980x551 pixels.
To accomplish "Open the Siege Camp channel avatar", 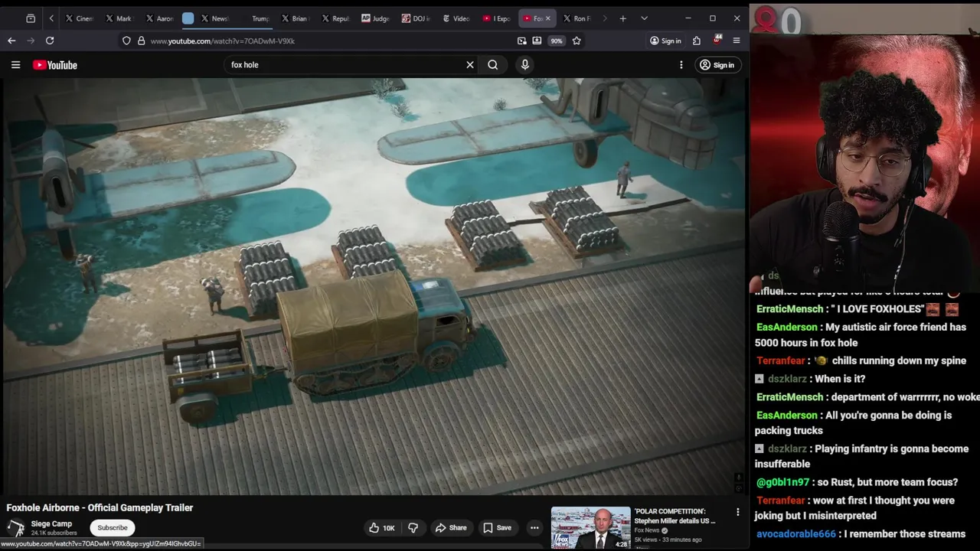I will pyautogui.click(x=15, y=528).
